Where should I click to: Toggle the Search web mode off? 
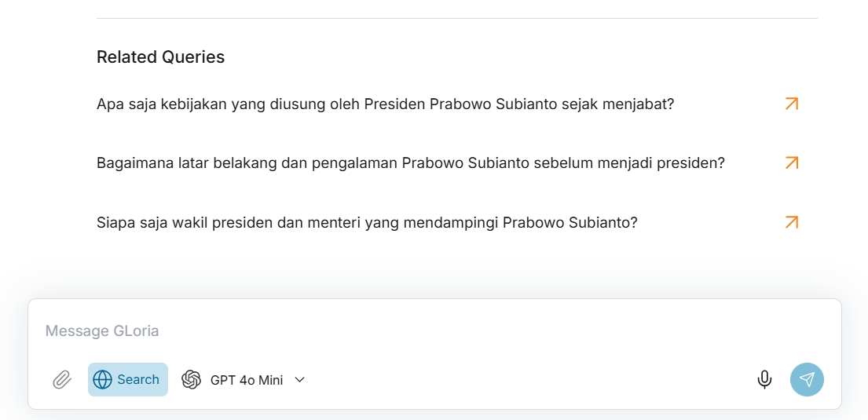coord(127,380)
